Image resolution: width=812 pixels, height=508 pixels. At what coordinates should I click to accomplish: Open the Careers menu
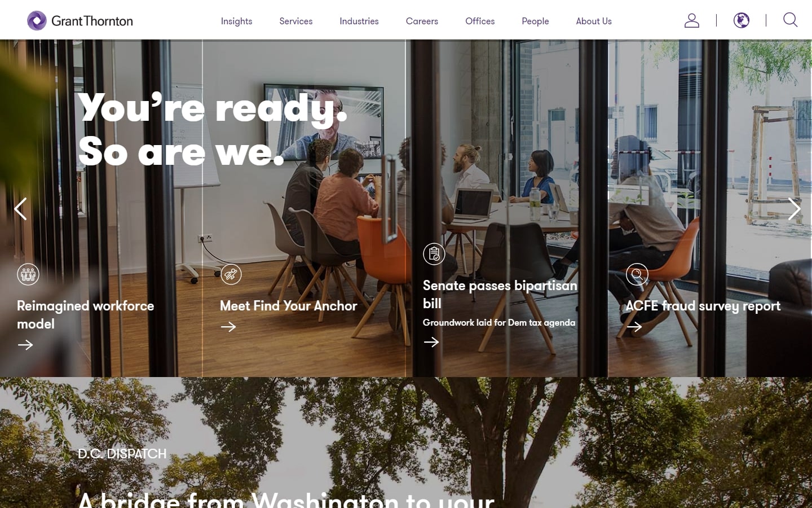[422, 21]
